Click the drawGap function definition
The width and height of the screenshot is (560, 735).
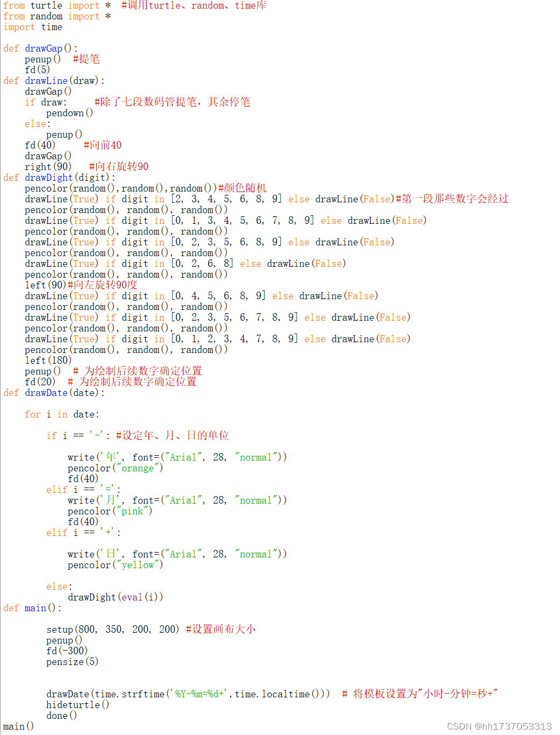pyautogui.click(x=43, y=48)
